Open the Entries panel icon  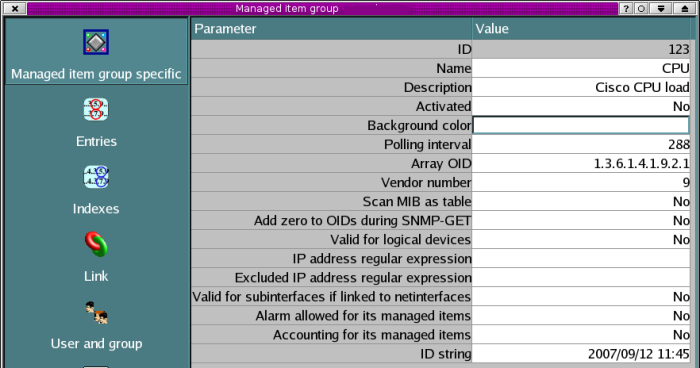point(96,109)
